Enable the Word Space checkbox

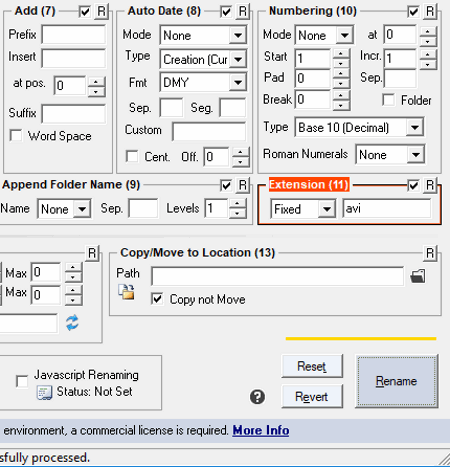(16, 136)
